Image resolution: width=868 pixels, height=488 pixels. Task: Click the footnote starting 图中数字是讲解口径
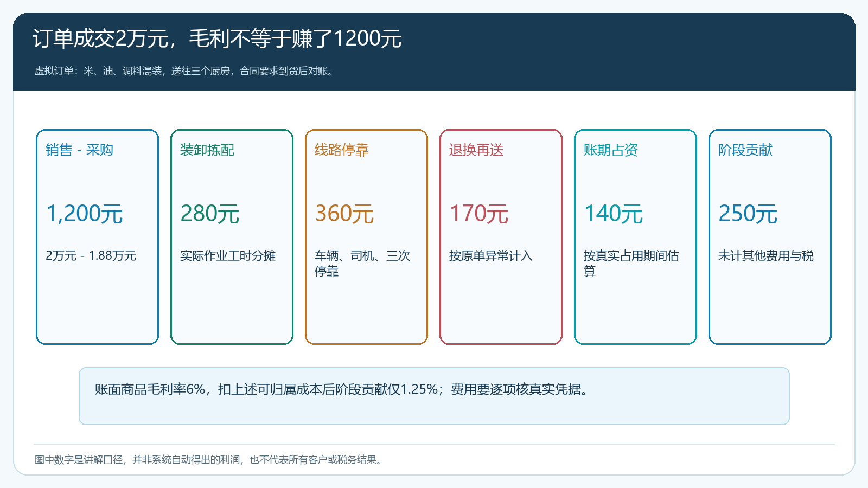tap(210, 460)
